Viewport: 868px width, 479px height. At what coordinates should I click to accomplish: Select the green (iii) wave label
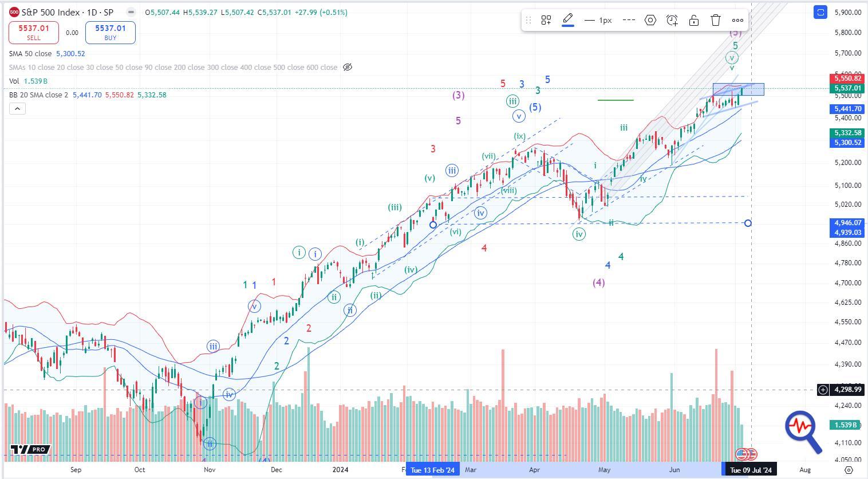coord(394,207)
